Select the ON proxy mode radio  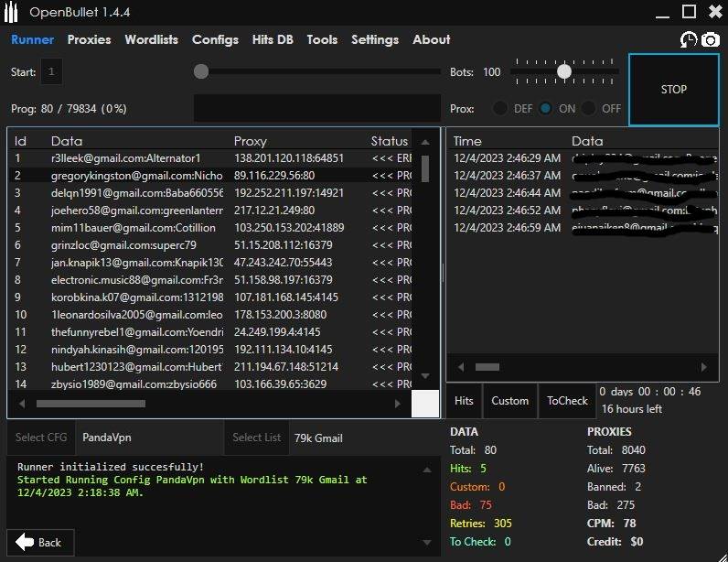point(545,108)
